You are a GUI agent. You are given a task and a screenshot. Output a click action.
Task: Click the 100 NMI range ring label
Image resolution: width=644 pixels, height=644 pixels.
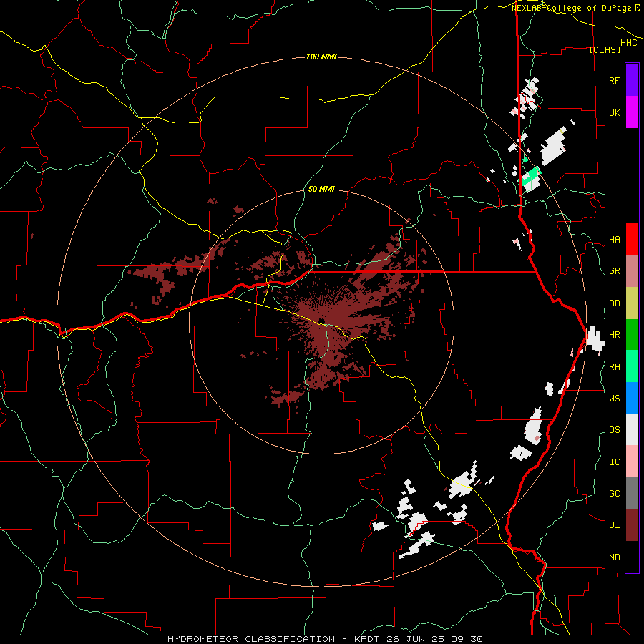click(321, 57)
